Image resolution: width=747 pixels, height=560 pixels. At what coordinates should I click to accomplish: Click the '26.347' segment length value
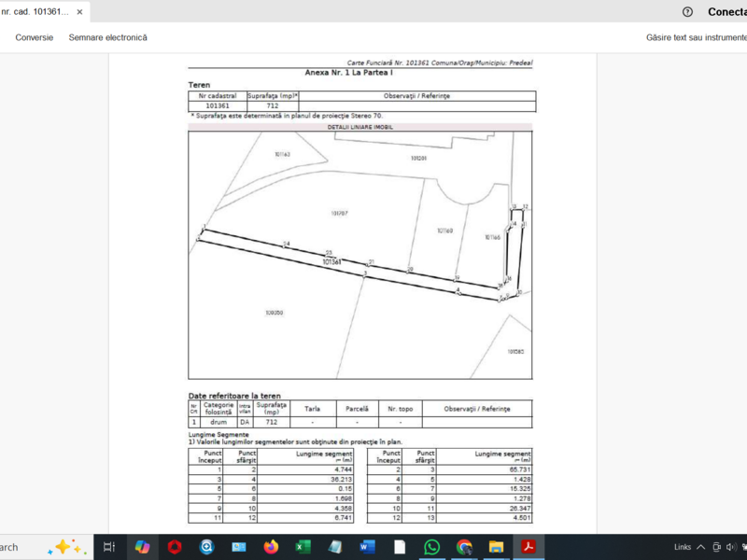520,509
